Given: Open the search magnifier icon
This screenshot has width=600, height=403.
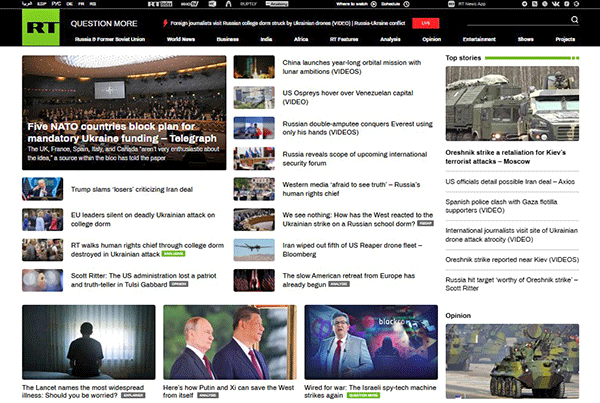Looking at the screenshot, I should 574,20.
